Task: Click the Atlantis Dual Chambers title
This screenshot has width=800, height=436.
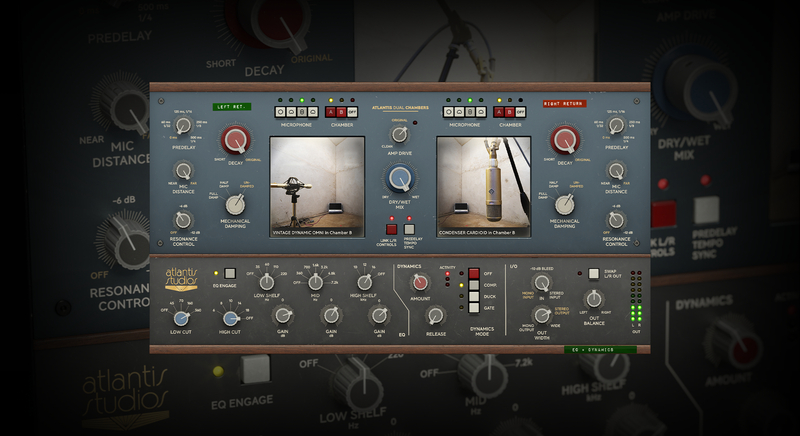Action: pyautogui.click(x=400, y=108)
